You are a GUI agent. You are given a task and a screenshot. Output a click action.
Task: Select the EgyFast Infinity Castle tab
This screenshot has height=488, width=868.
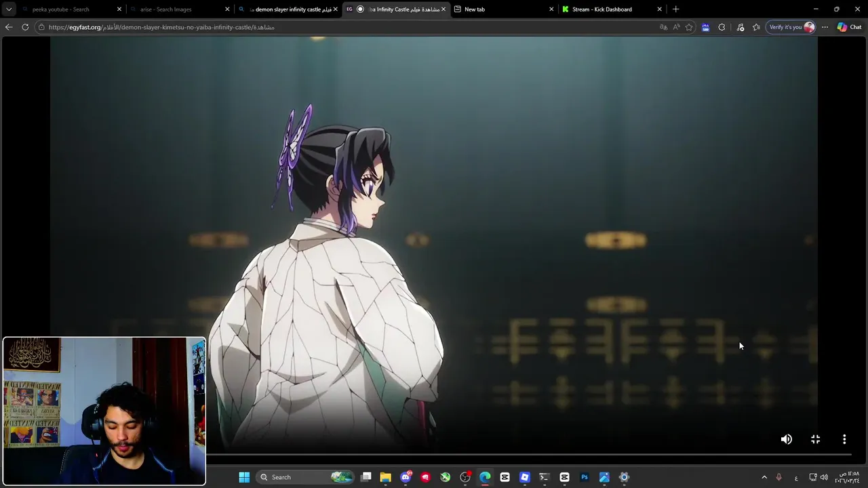pos(397,9)
